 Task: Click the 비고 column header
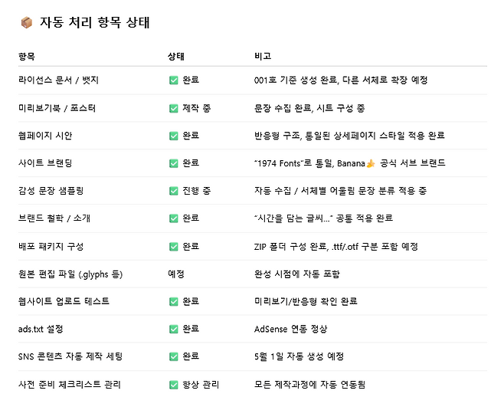[x=262, y=57]
